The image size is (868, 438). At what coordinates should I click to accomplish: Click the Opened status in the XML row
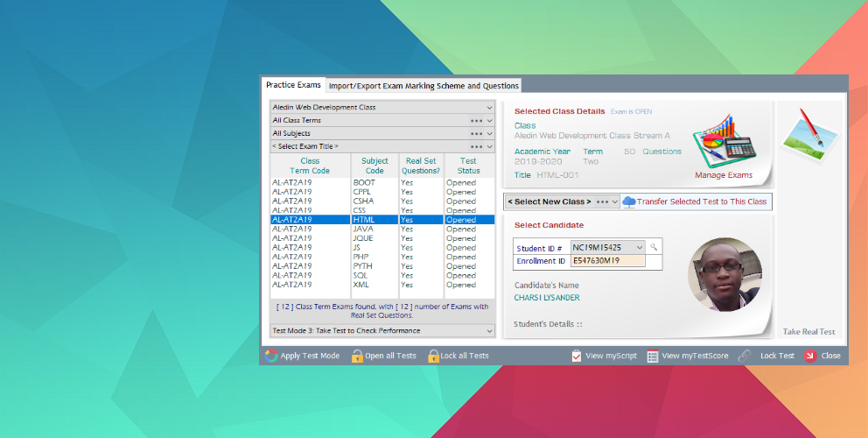[x=461, y=285]
